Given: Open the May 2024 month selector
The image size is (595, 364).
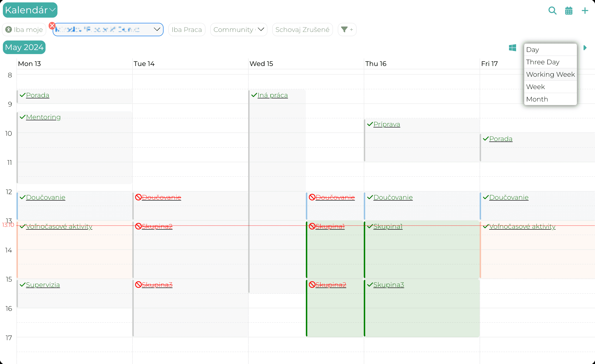Looking at the screenshot, I should click(x=24, y=47).
